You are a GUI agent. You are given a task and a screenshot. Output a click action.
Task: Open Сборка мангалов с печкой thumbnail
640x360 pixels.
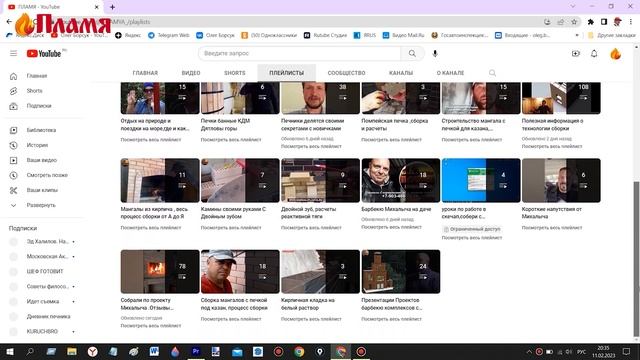pos(240,271)
